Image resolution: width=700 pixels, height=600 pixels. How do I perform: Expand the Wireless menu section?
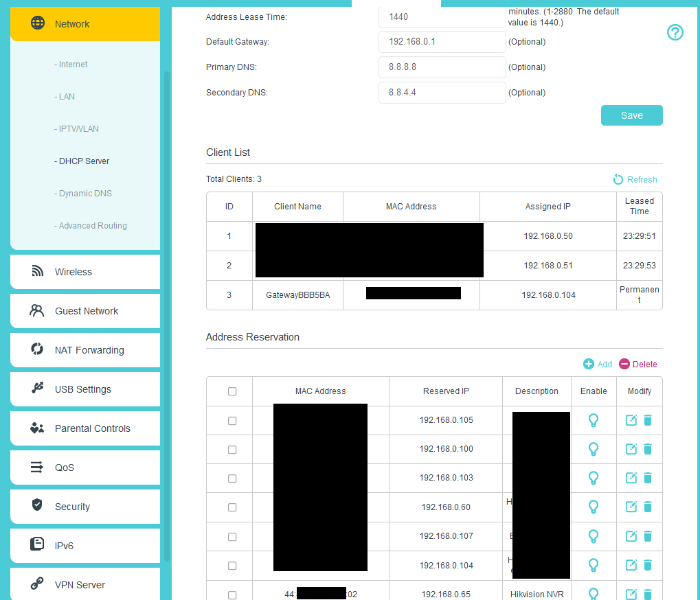pos(85,272)
